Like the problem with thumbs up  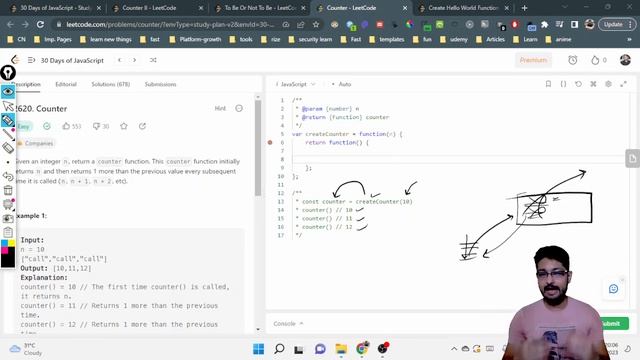coord(71,126)
